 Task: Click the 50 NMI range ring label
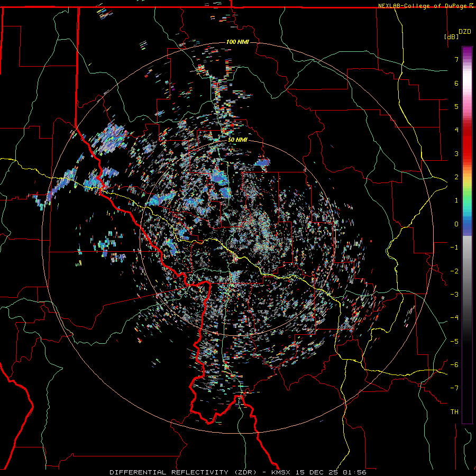pyautogui.click(x=237, y=140)
